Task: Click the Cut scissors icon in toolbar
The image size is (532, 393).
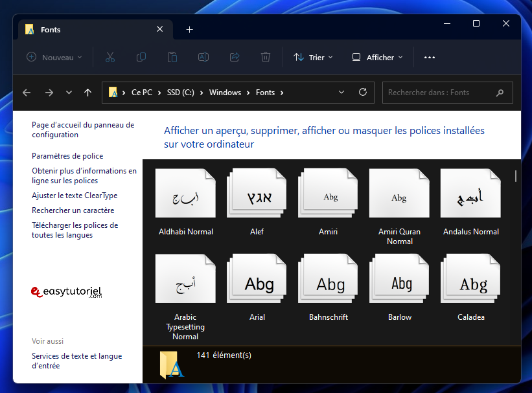Action: (x=110, y=58)
